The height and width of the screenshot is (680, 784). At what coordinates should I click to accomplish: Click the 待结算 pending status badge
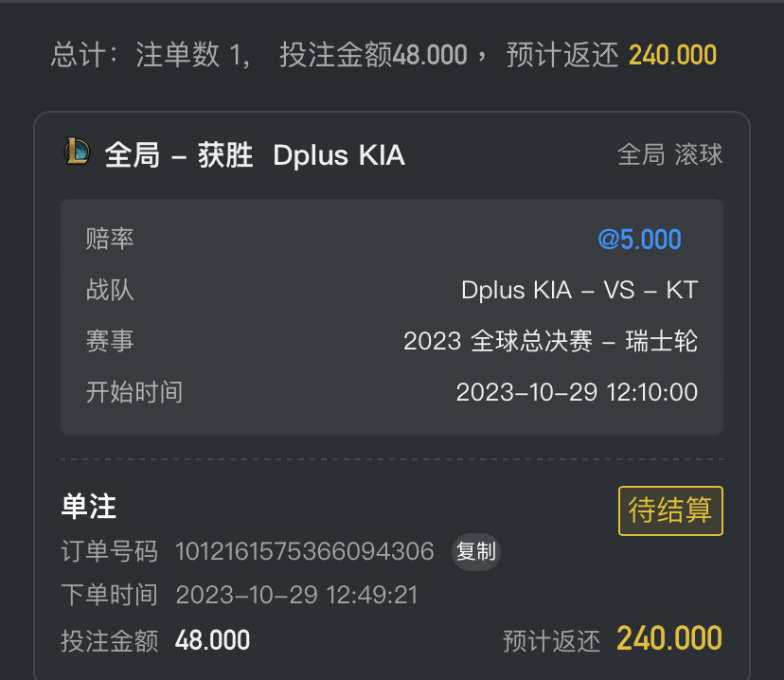670,510
